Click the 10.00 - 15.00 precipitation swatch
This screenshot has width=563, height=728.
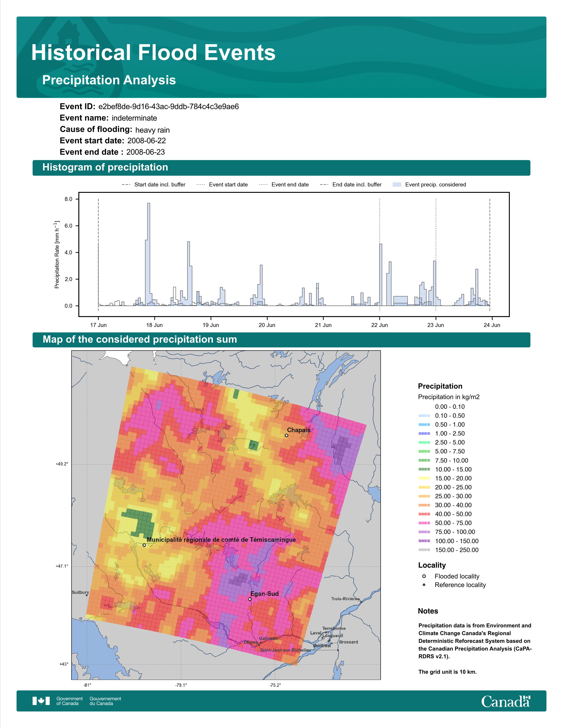click(x=424, y=469)
